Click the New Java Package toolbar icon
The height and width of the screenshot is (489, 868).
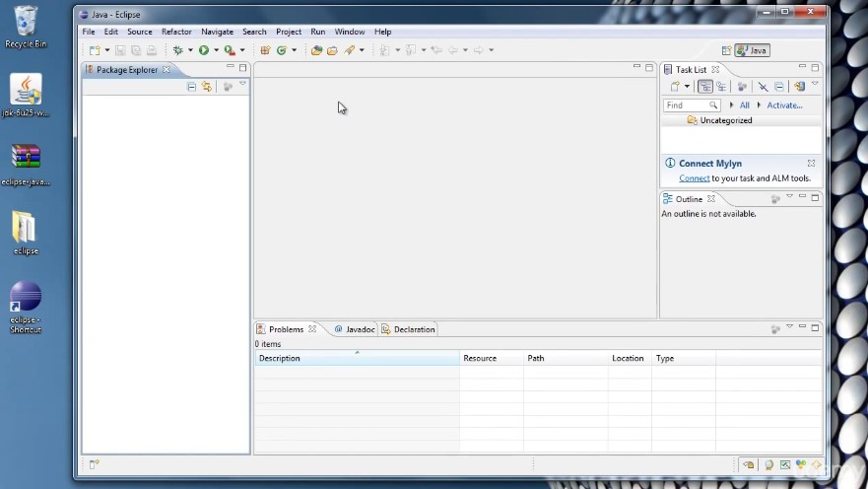265,50
